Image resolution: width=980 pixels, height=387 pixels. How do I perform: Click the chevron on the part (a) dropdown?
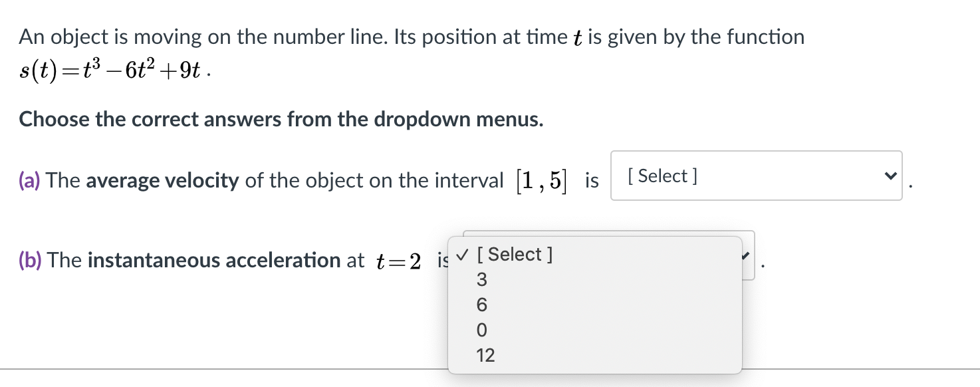click(x=890, y=176)
